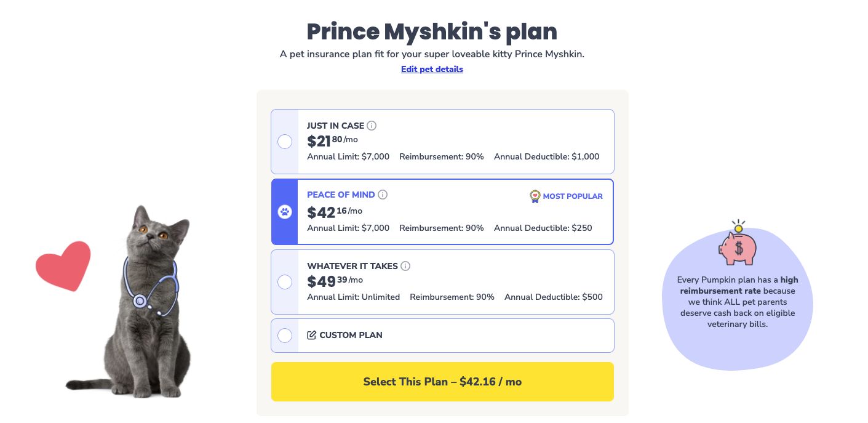Click info icon next to Whatever It Takes
868x423 pixels.
(405, 266)
